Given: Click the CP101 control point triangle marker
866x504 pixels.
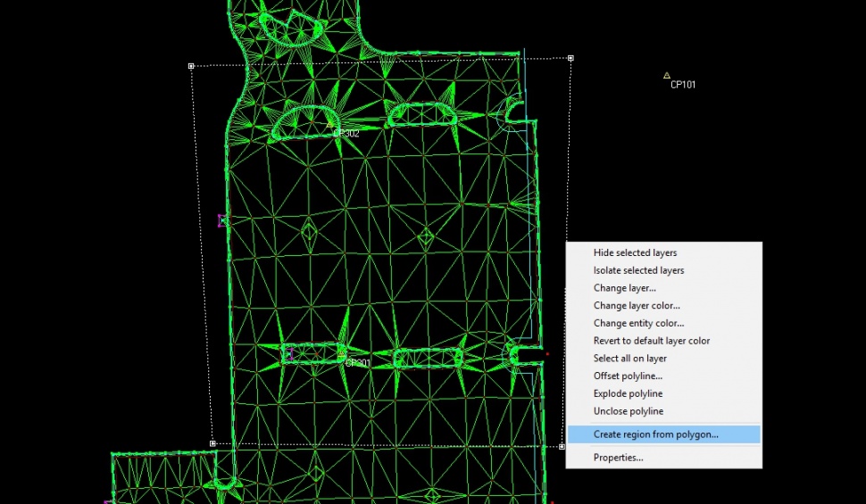Looking at the screenshot, I should pos(667,76).
